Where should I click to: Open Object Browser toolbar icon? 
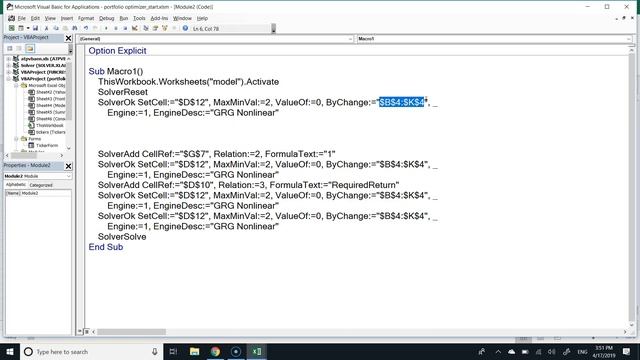(x=164, y=28)
